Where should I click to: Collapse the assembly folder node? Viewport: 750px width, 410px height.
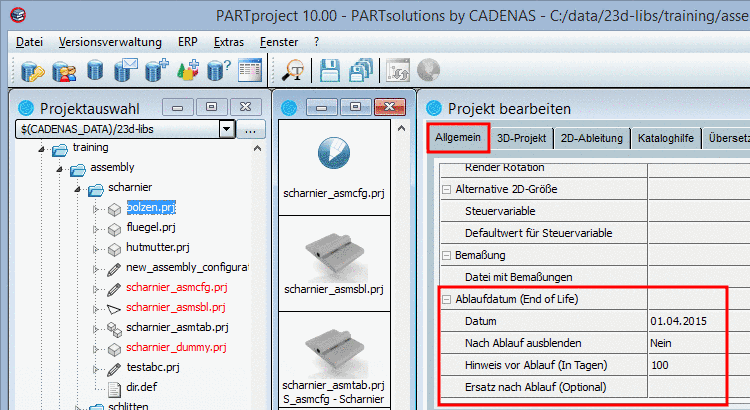click(x=60, y=169)
